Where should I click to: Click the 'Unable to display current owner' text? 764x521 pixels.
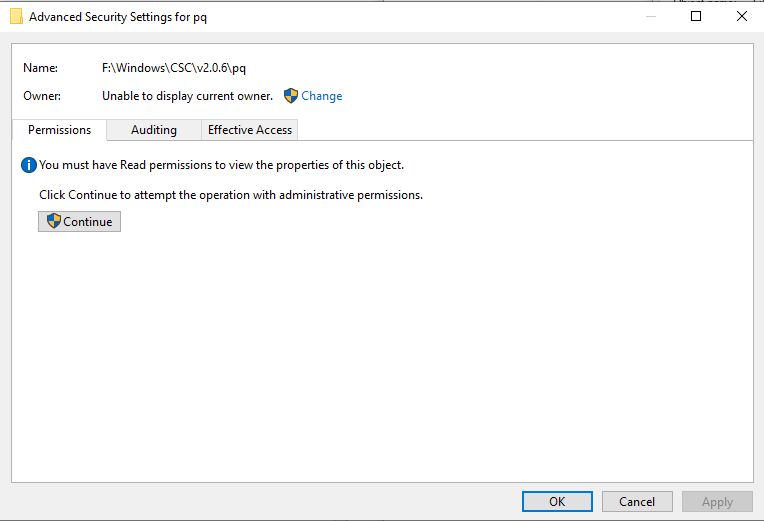pos(187,96)
